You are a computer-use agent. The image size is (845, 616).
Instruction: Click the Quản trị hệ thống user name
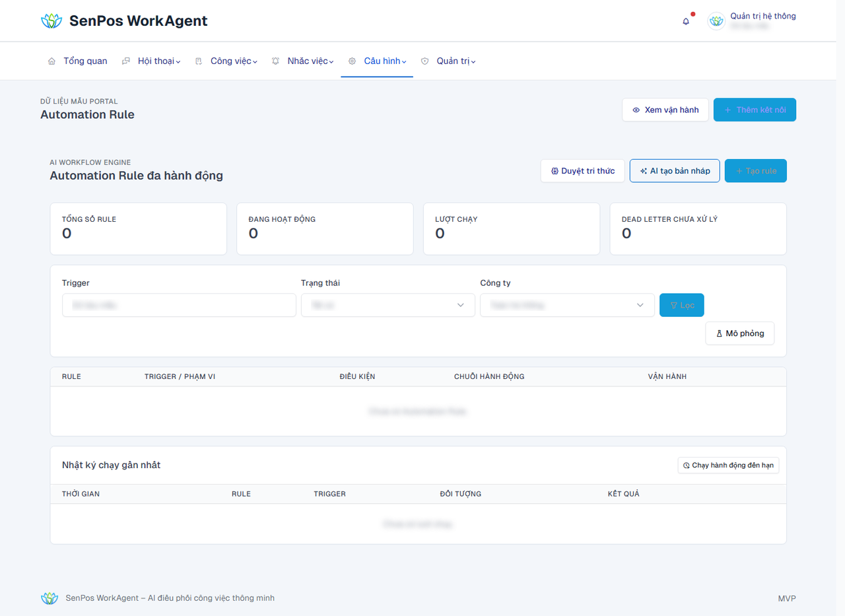tap(763, 16)
